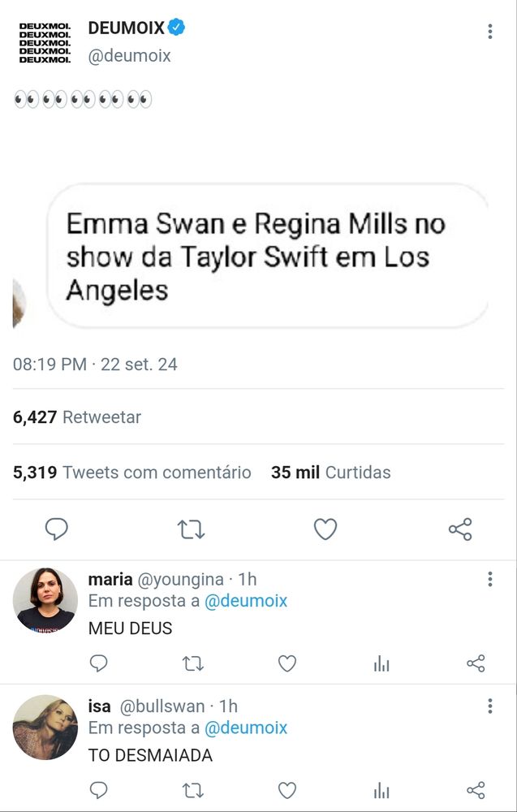Reply to maria's MEU DEUS comment

[x=98, y=663]
